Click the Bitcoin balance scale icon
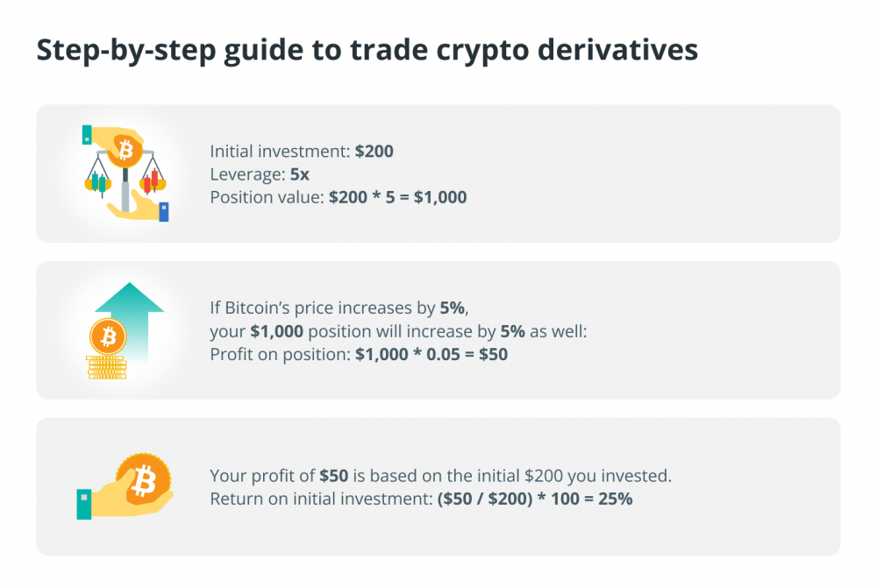 [x=125, y=174]
